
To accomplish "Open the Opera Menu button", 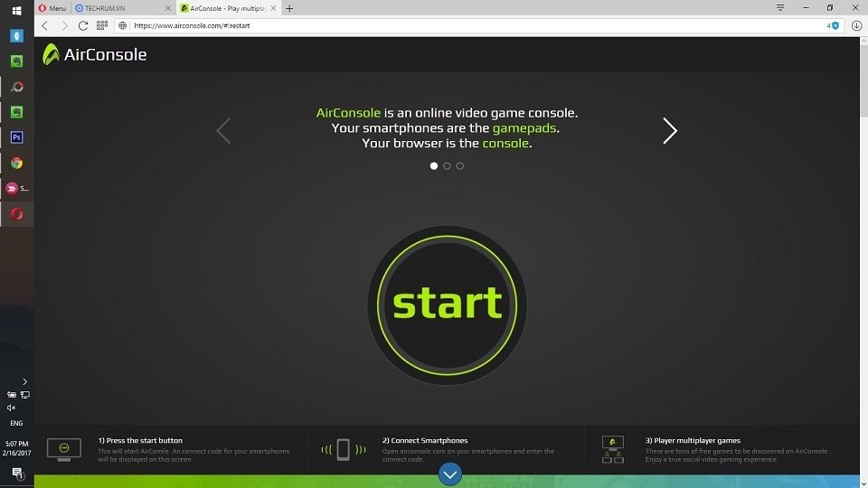I will [x=52, y=8].
